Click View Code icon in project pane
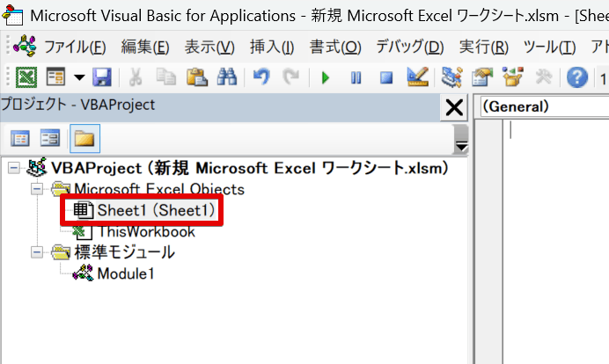Screen dimensions: 609x364 click(20, 138)
